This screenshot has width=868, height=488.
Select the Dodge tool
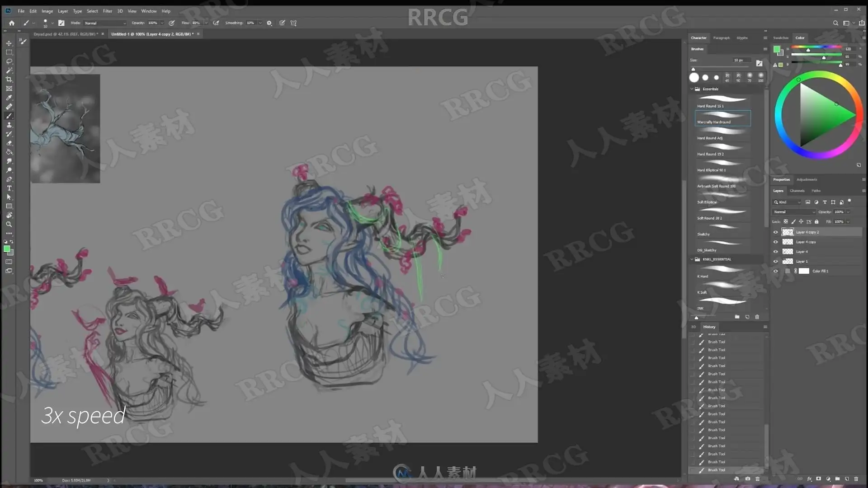pyautogui.click(x=9, y=170)
